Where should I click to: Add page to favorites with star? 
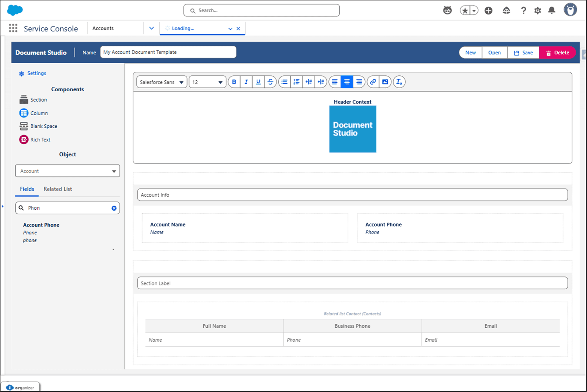click(465, 11)
